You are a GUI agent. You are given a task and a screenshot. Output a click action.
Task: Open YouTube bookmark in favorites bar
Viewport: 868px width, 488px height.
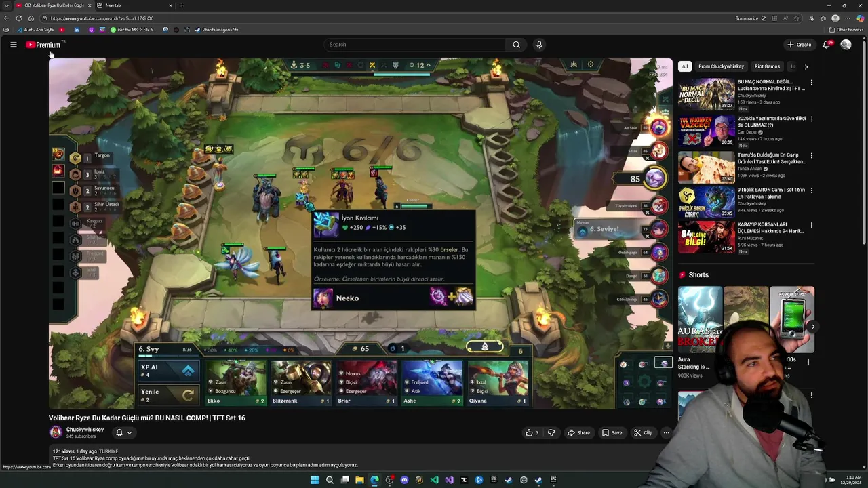(62, 30)
